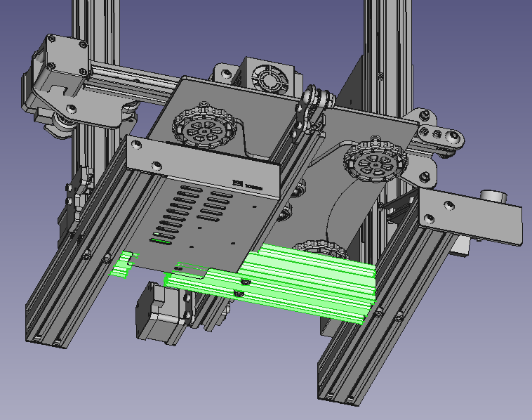Select the cylindrical knob on the right plate
Screen dimensions: 532x420
point(493,196)
